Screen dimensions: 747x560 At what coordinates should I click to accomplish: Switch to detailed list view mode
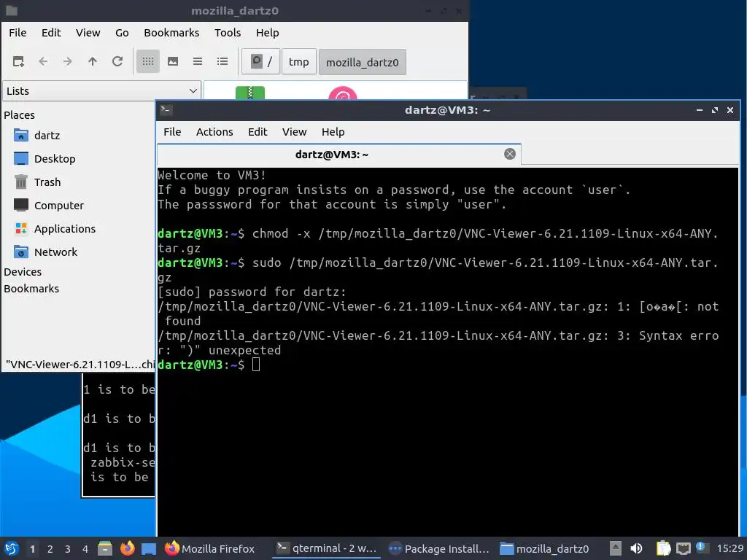coord(222,61)
